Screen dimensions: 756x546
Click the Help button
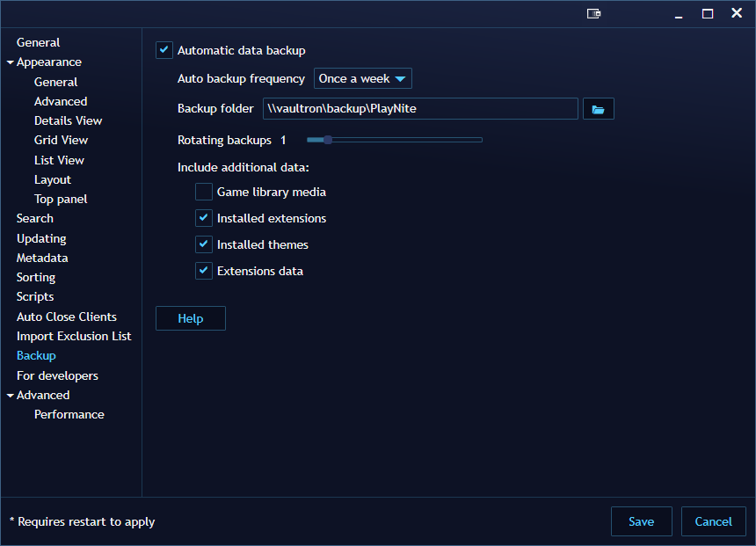click(x=190, y=318)
